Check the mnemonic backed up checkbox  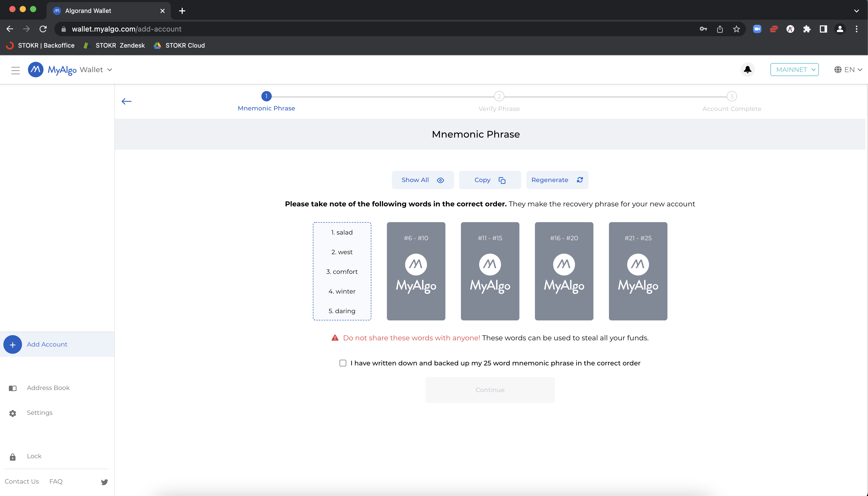(x=343, y=363)
